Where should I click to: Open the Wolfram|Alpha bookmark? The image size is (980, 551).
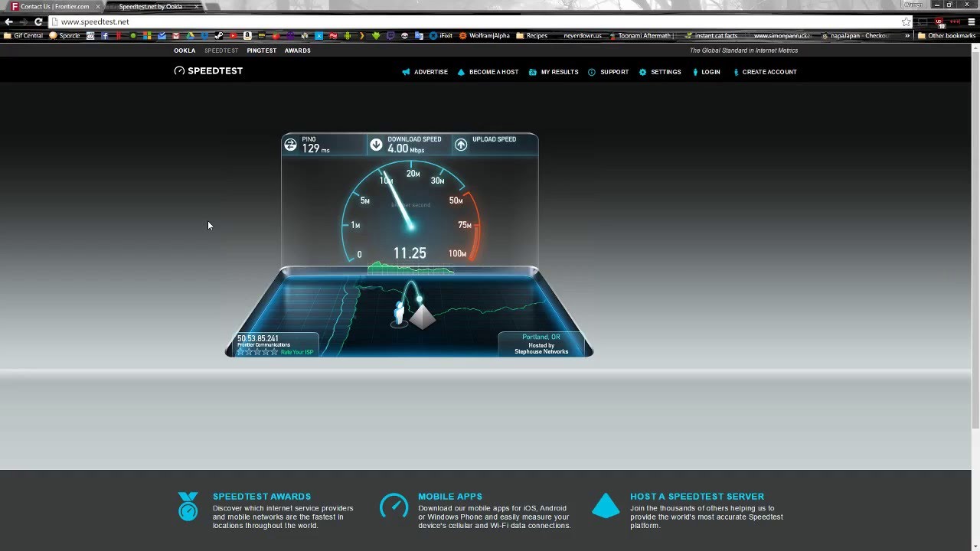[485, 35]
